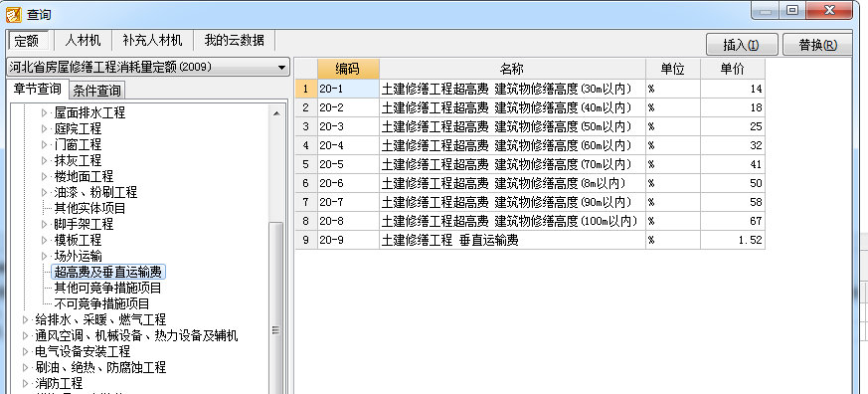Image resolution: width=868 pixels, height=394 pixels.
Task: Select 其他实体项目 in the tree
Action: pos(89,208)
